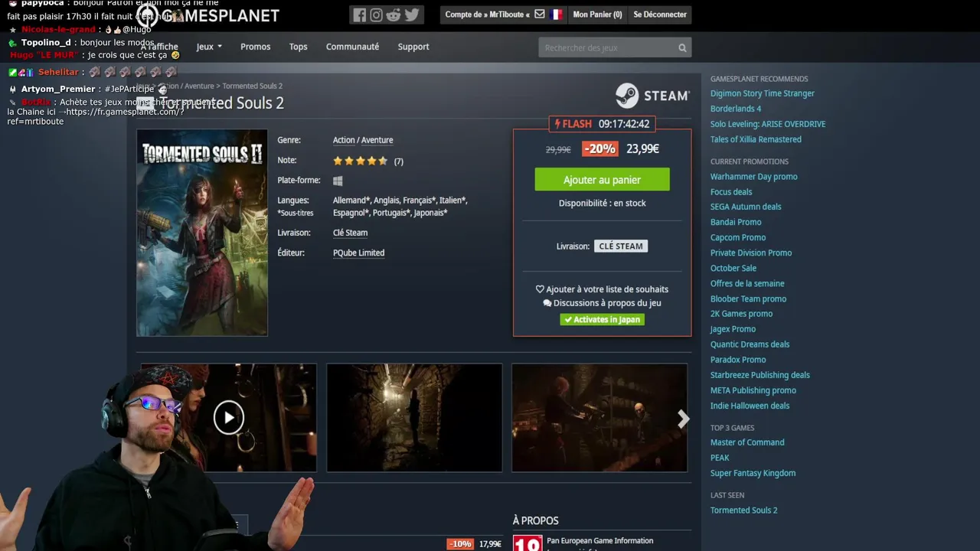Screen dimensions: 980x551
Task: Open Offres de la semaine
Action: tap(747, 283)
